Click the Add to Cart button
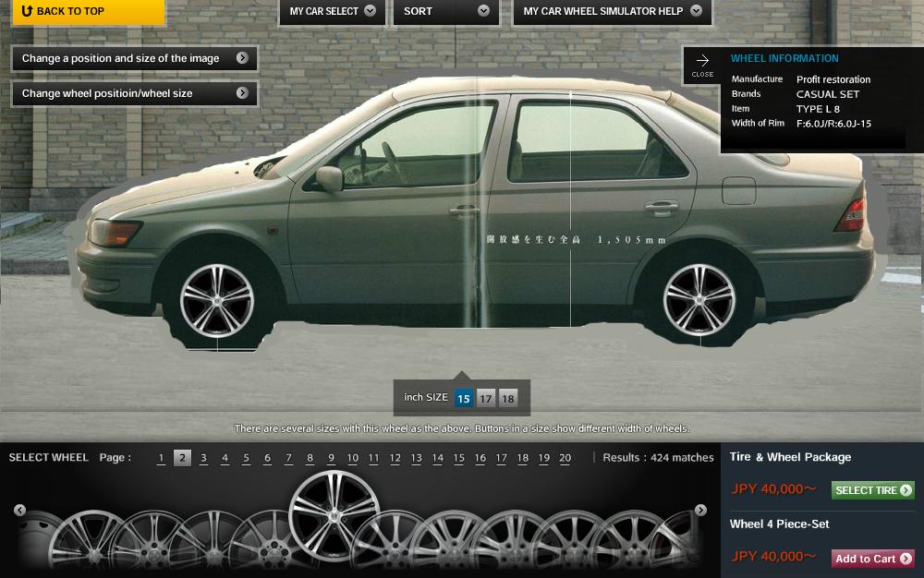The width and height of the screenshot is (924, 578). pyautogui.click(x=872, y=559)
